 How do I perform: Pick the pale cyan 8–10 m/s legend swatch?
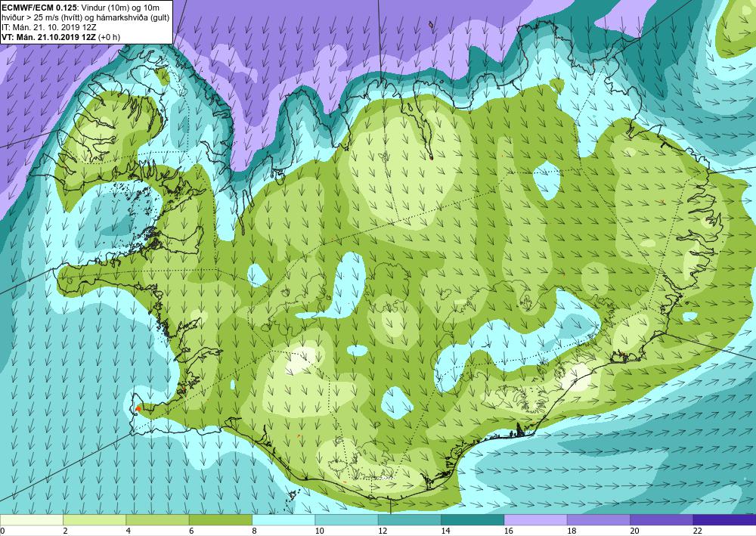click(283, 520)
